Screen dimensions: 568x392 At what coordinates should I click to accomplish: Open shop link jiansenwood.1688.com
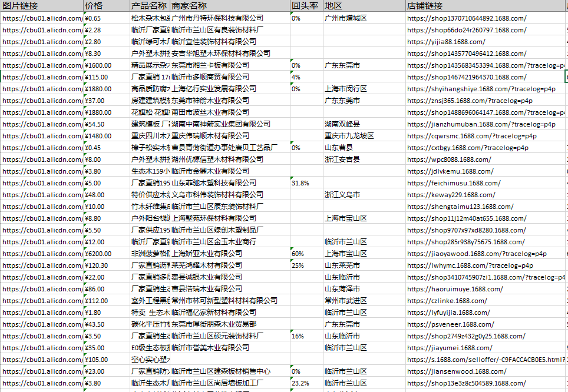[457, 371]
